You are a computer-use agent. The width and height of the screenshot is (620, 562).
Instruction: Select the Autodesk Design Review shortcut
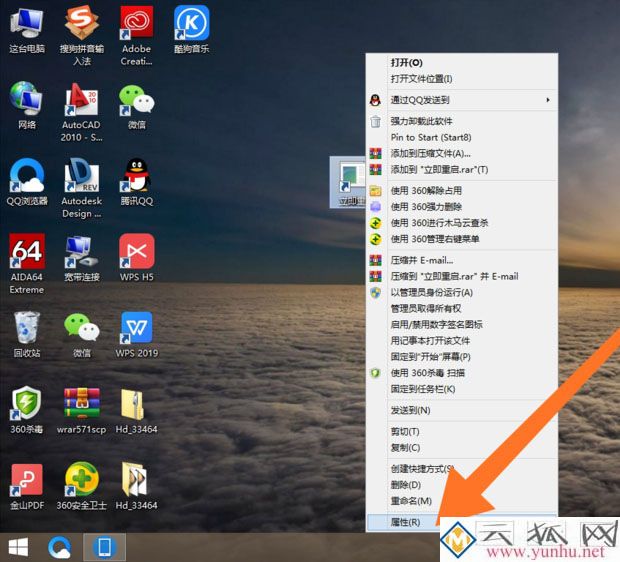[x=81, y=188]
